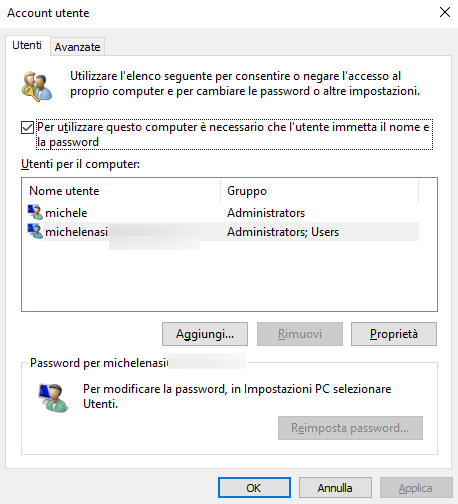
Task: Sort by the Gruppo column header
Action: (x=319, y=191)
